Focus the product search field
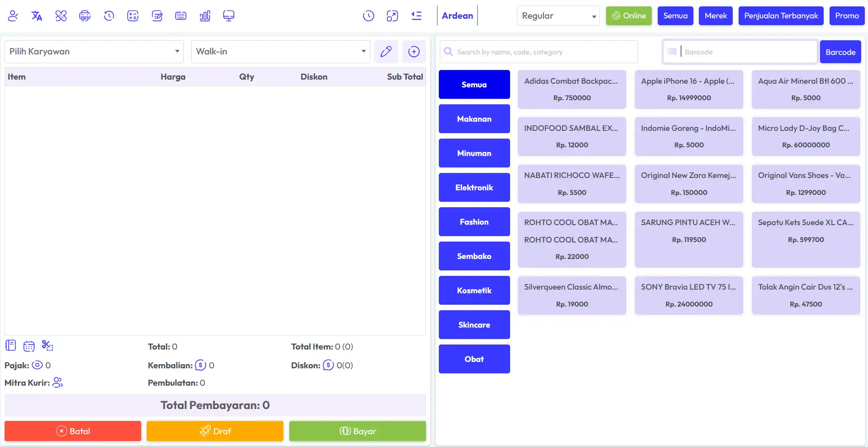868x447 pixels. pyautogui.click(x=539, y=52)
